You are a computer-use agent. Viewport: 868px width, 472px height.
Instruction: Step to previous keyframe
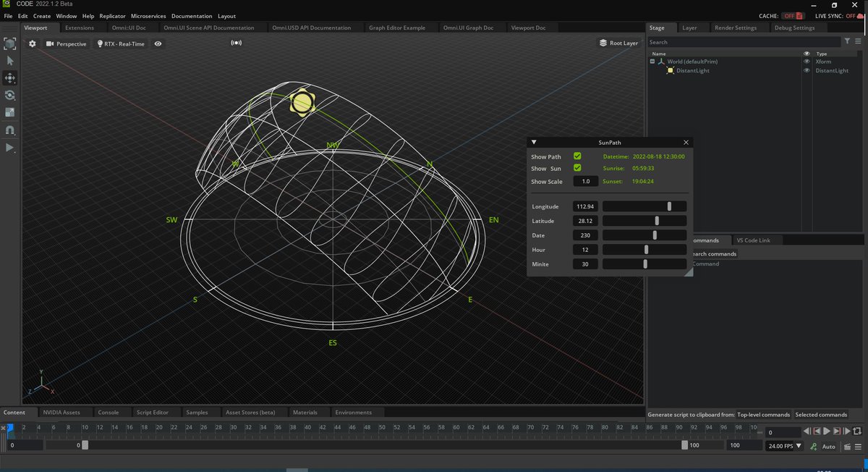pos(817,431)
